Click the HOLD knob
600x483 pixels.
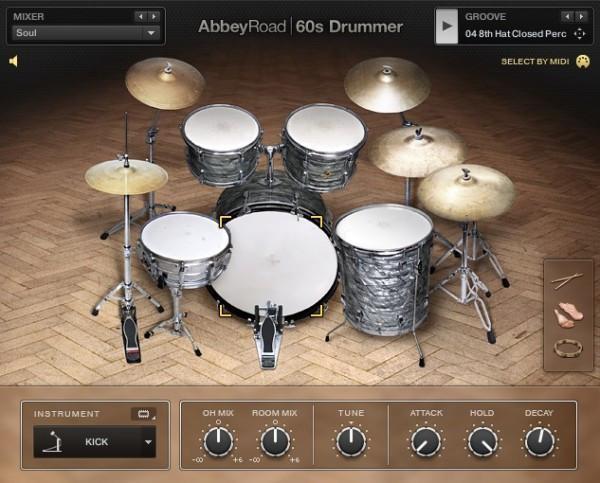pyautogui.click(x=482, y=441)
